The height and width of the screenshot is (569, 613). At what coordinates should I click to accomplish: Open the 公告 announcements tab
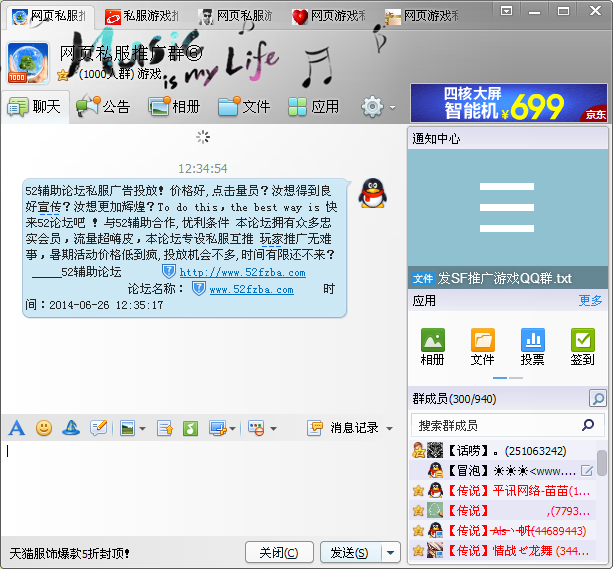pos(103,107)
